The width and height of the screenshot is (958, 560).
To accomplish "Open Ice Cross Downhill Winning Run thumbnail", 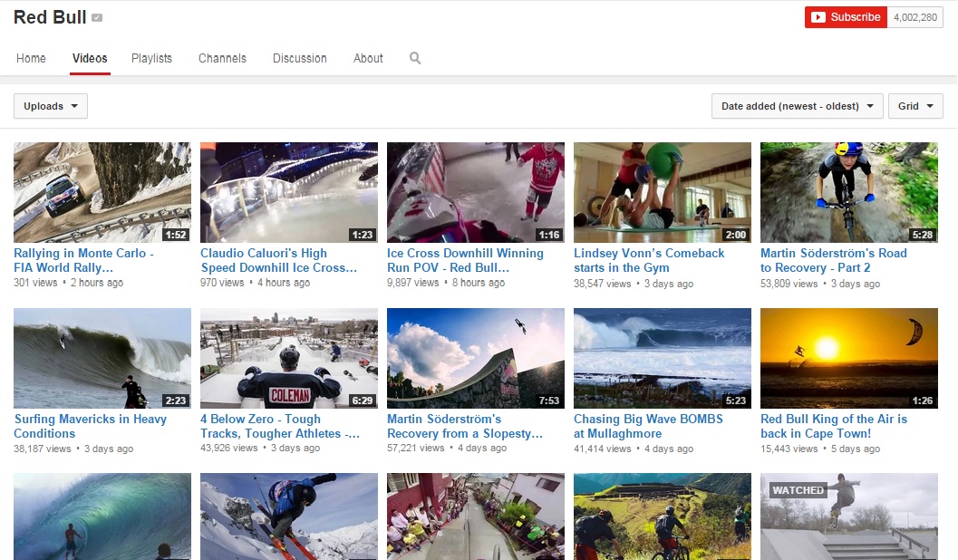I will click(x=476, y=192).
